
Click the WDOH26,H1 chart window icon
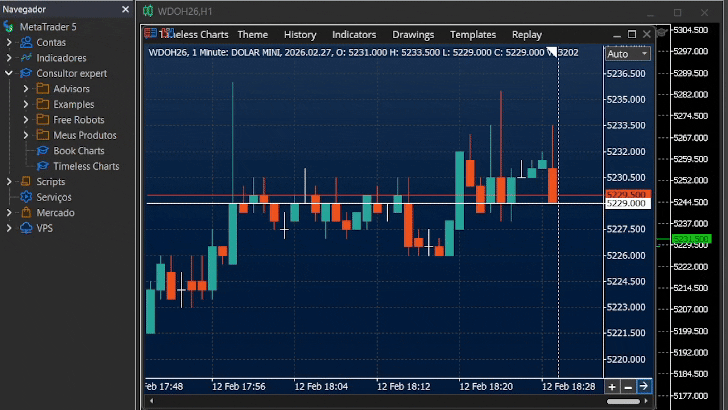point(148,11)
